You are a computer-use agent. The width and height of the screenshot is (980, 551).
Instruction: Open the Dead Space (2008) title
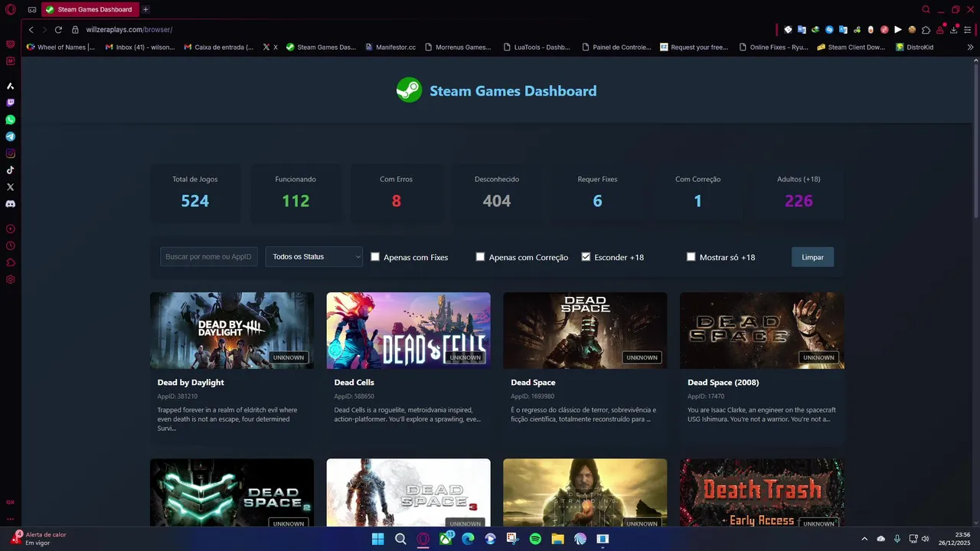point(723,382)
